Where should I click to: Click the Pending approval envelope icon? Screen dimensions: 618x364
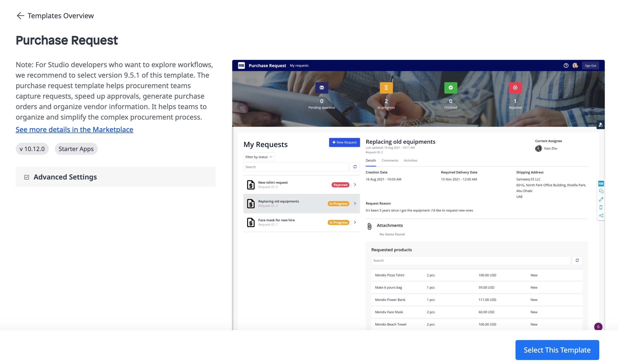click(321, 88)
